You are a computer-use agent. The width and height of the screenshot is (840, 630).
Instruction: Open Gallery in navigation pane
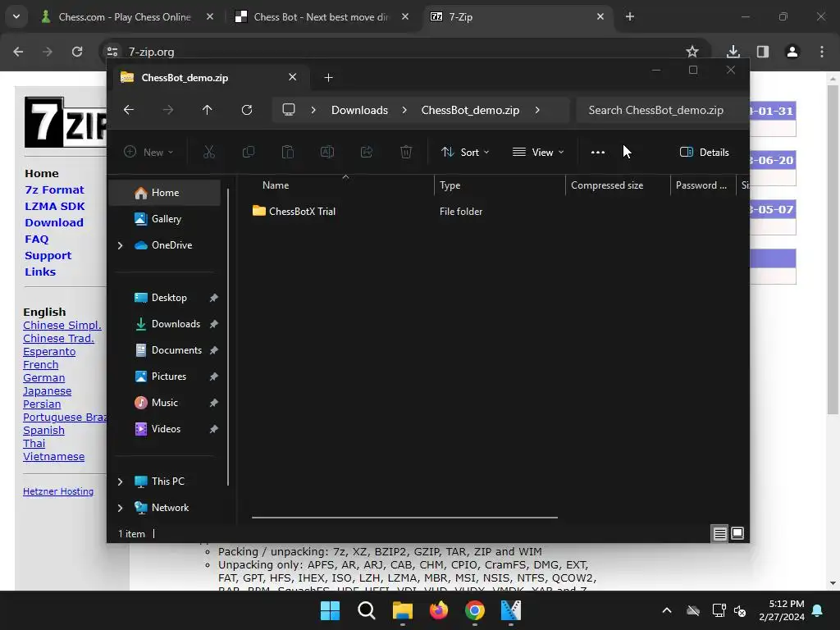point(165,219)
